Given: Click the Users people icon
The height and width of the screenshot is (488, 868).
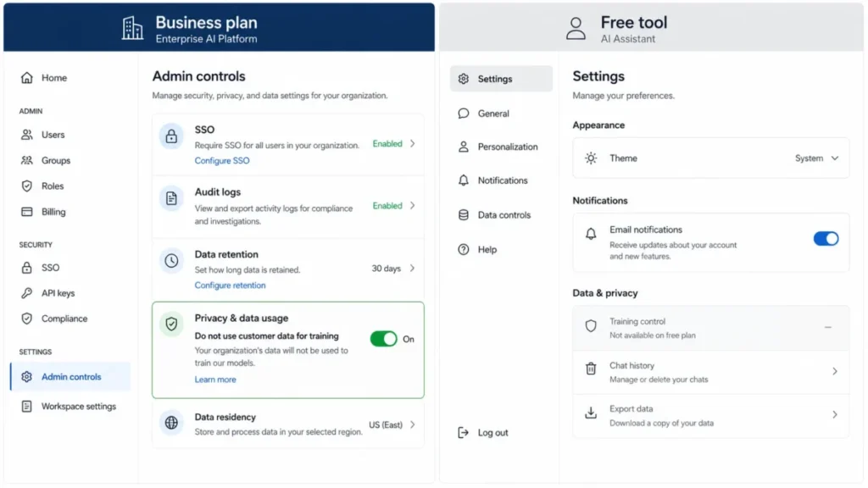Looking at the screenshot, I should pos(26,135).
